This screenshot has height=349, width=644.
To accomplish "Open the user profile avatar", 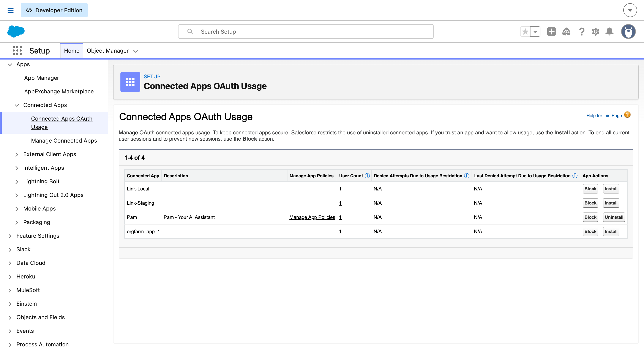I will 628,31.
